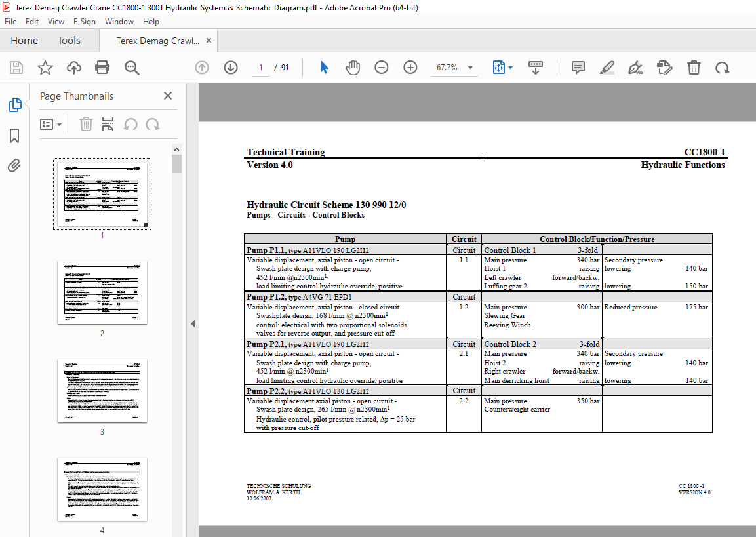Rotate page with toolbar rotate icon
The height and width of the screenshot is (537, 756).
723,68
